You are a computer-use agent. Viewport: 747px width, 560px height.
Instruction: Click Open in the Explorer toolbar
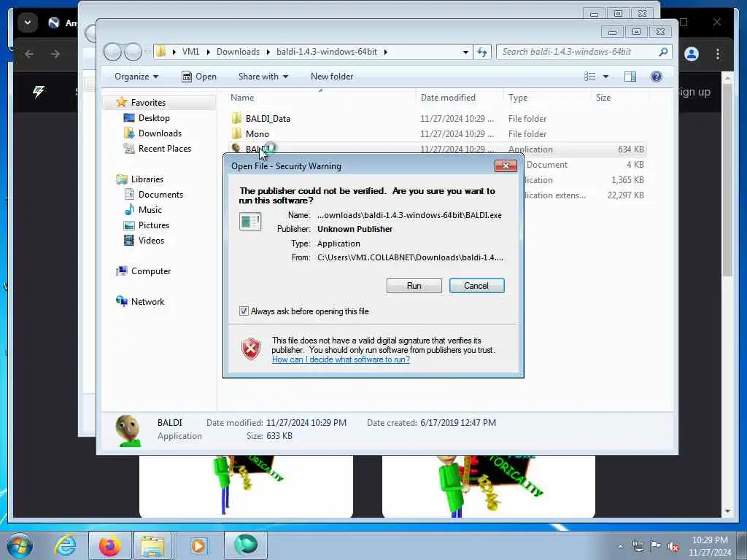tap(199, 77)
